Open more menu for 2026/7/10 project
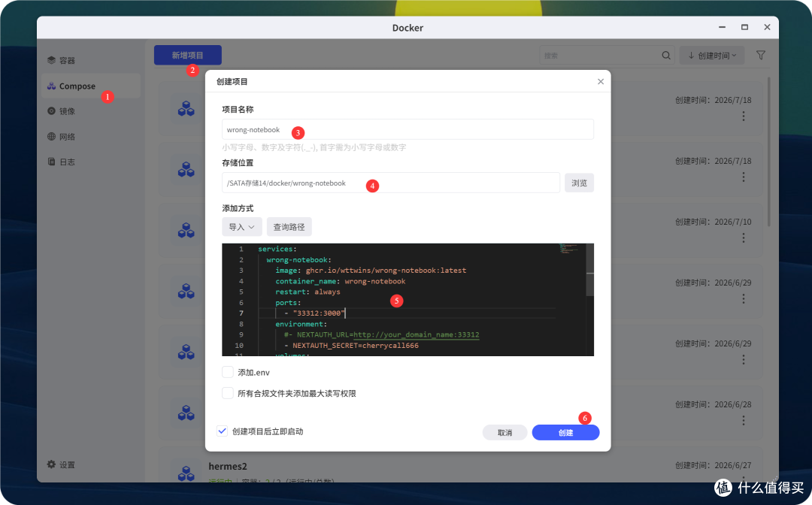812x505 pixels. pos(744,237)
